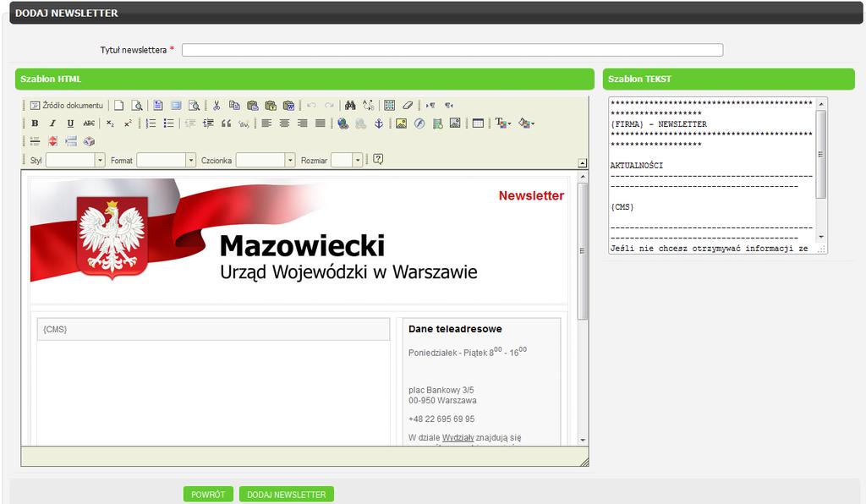Increase indent of paragraph

pyautogui.click(x=208, y=123)
